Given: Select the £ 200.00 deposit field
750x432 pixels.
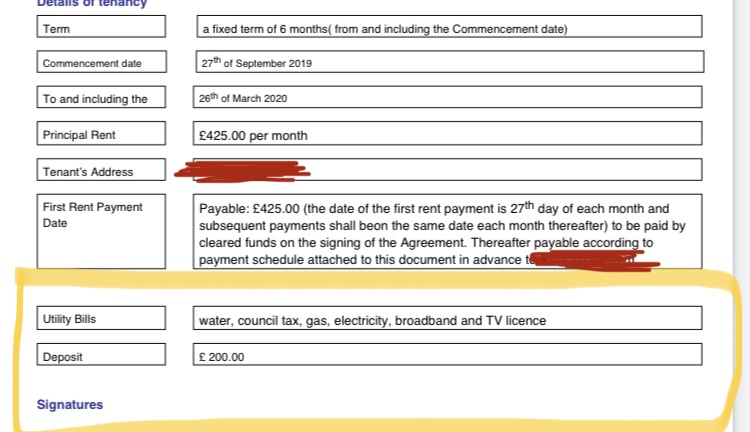Looking at the screenshot, I should tap(448, 354).
